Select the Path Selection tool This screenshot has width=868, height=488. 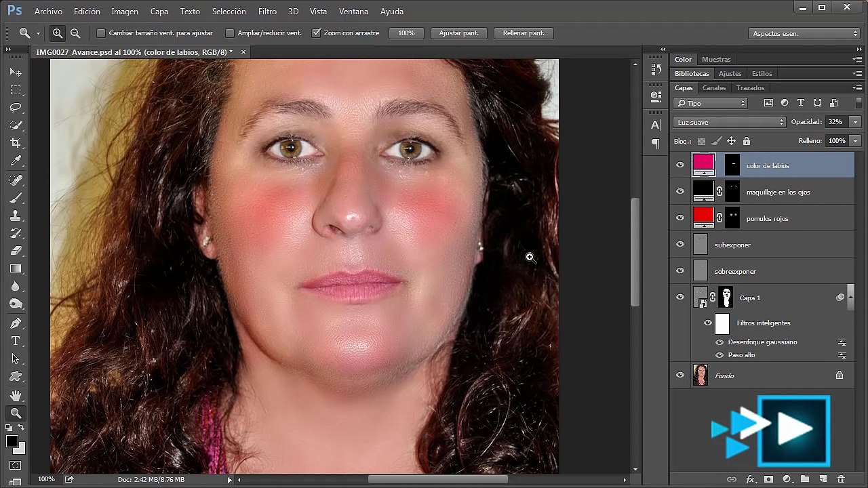(x=16, y=359)
